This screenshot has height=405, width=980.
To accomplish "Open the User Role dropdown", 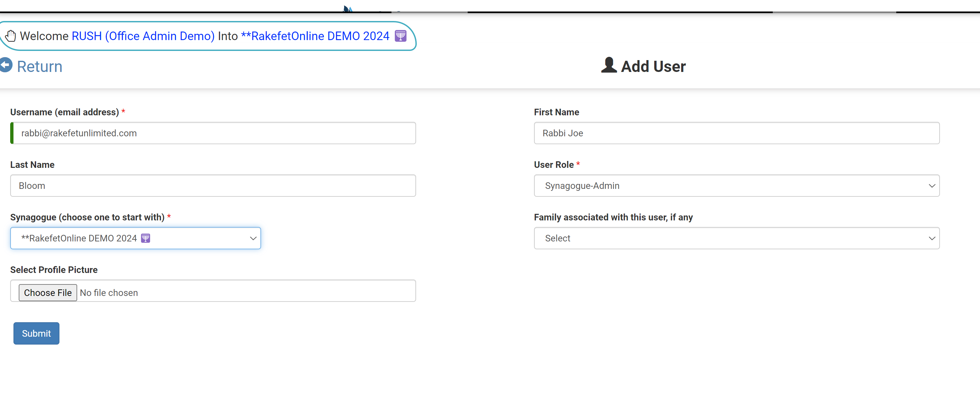I will click(736, 186).
